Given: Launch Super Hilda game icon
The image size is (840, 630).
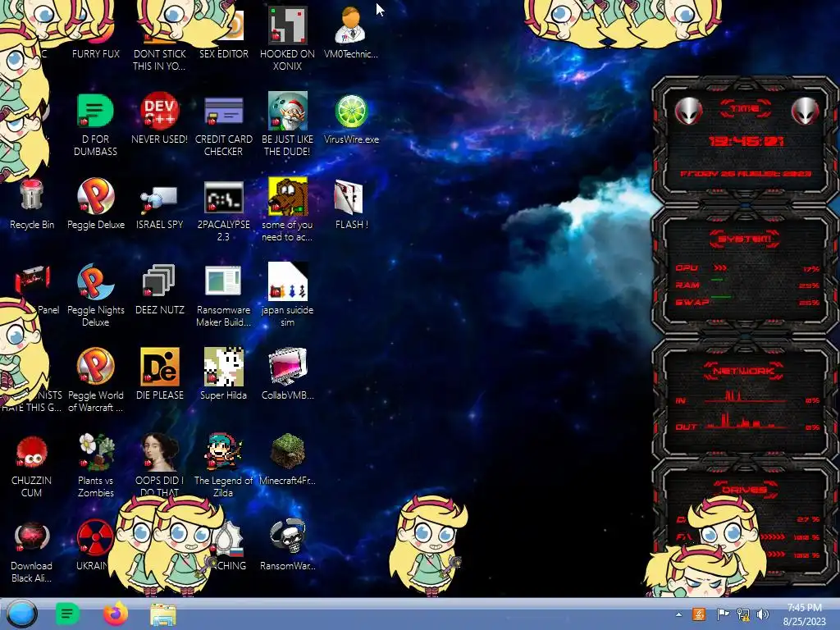Looking at the screenshot, I should coord(223,367).
